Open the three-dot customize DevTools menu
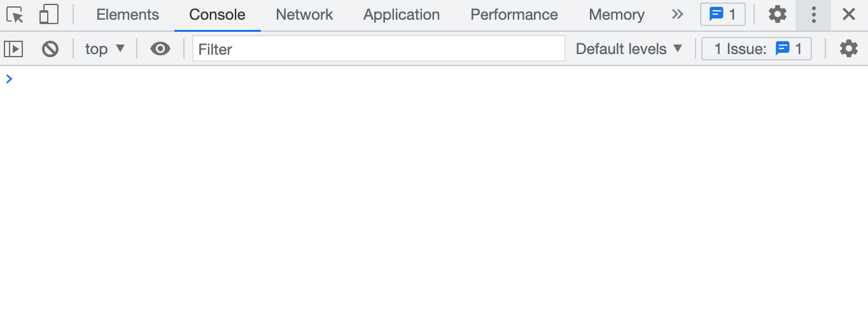This screenshot has height=318, width=868. click(813, 15)
